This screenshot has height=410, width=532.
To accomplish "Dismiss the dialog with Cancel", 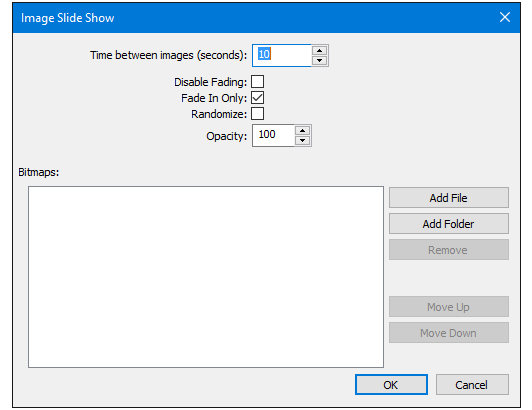I will [x=472, y=385].
